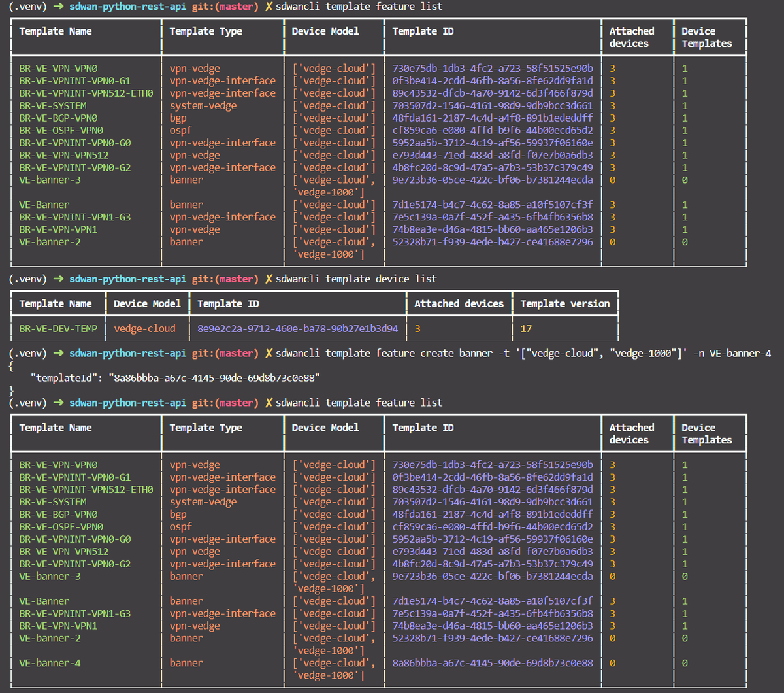Select BR-VE-DEV-TEMP template name in device table
Viewport: 784px width, 693px height.
(58, 328)
